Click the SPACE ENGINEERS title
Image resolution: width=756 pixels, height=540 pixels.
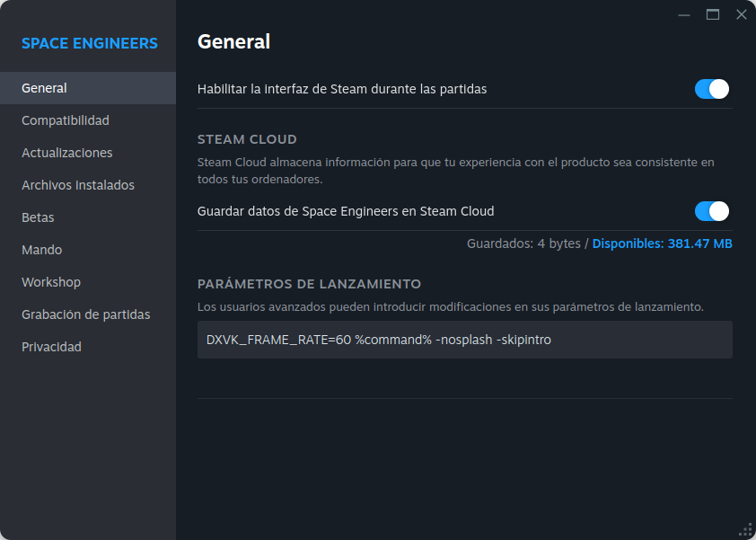[90, 43]
